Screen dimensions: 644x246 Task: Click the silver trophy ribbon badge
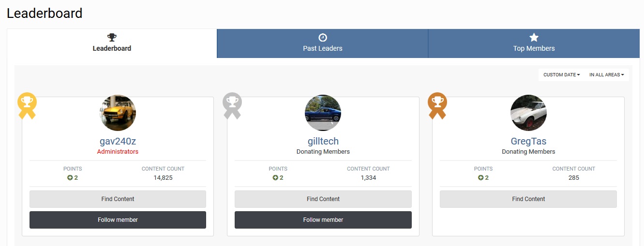pyautogui.click(x=232, y=105)
